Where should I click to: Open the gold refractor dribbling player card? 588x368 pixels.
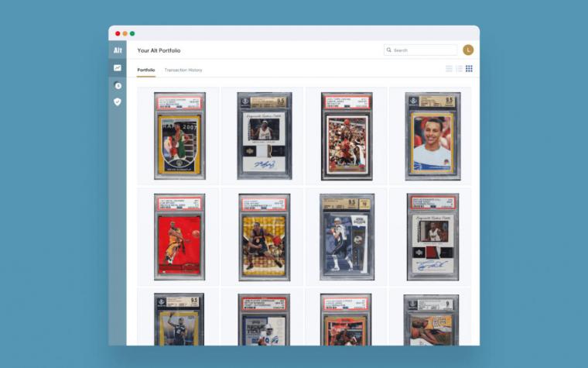[x=265, y=237]
